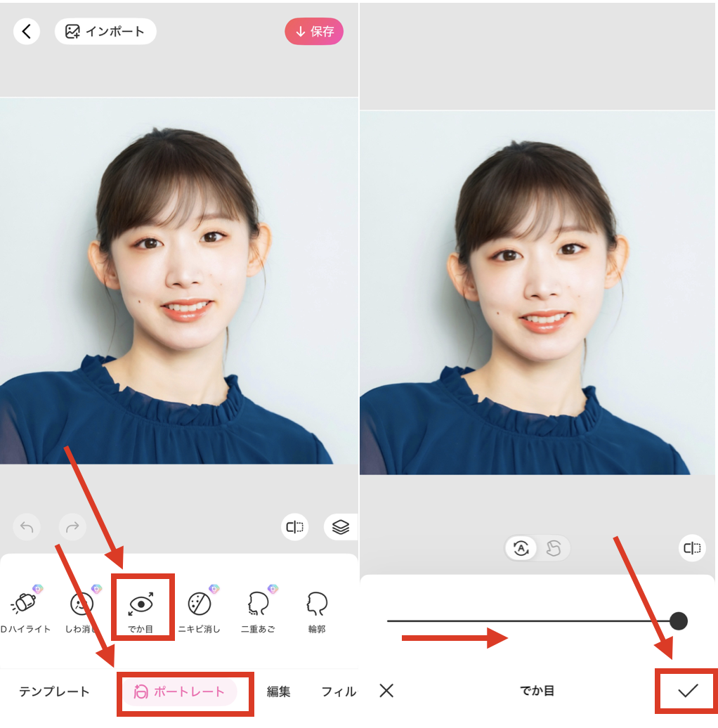This screenshot has height=728, width=718.
Task: Select the でか目 (big eyes) tool
Action: pyautogui.click(x=143, y=606)
